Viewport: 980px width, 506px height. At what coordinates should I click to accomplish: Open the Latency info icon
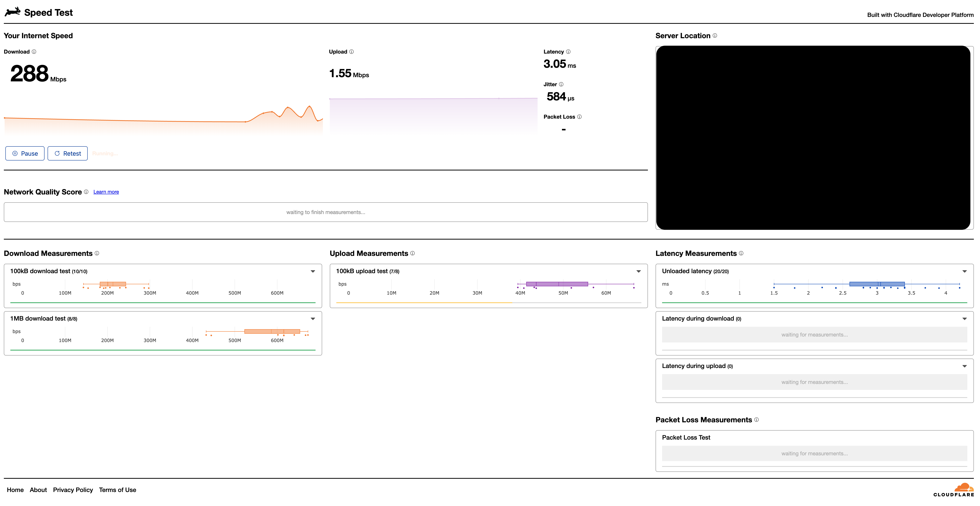click(x=568, y=52)
